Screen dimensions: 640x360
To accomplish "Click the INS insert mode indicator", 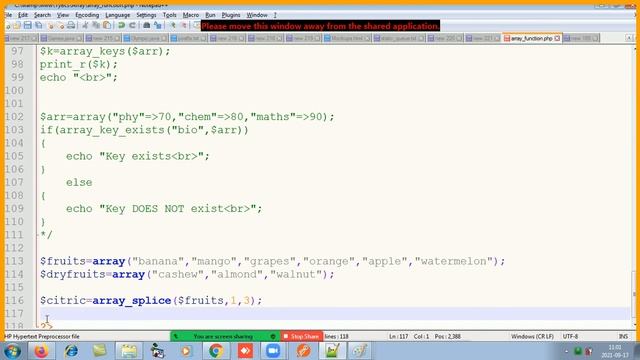I will coord(623,336).
